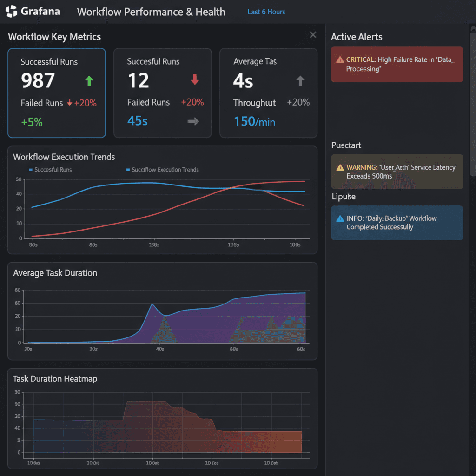Select the Workflow Performance & Health title

click(x=151, y=12)
